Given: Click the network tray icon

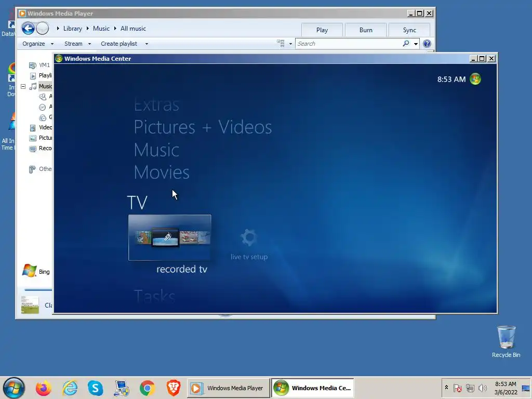Looking at the screenshot, I should (x=470, y=388).
